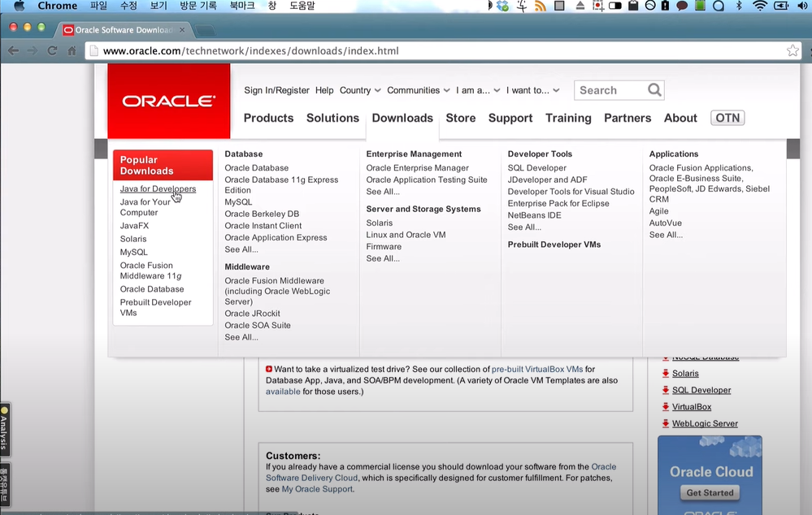Select Java for Developers

[x=158, y=189]
